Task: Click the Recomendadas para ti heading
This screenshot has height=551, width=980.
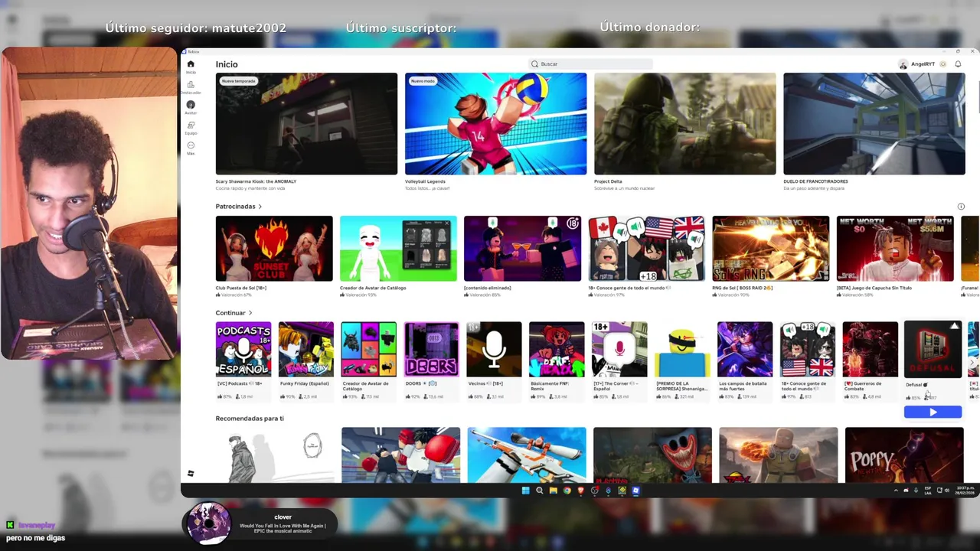Action: [250, 419]
